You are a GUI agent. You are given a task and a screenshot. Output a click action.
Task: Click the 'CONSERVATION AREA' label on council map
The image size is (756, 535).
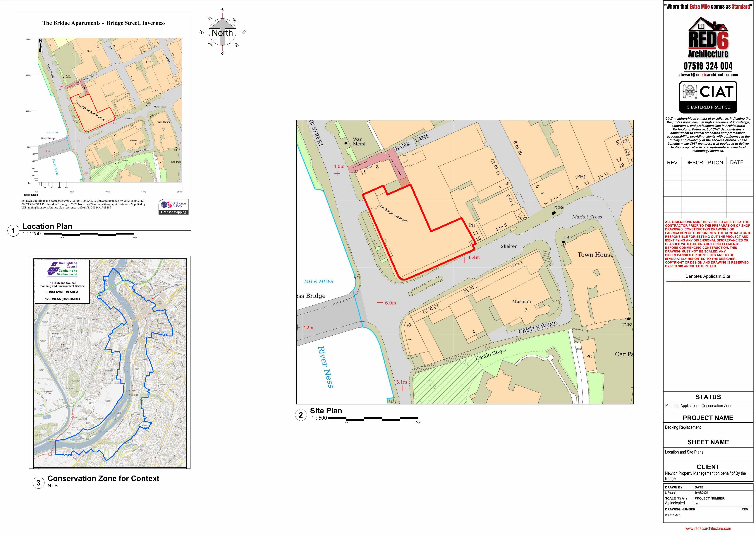(x=62, y=292)
